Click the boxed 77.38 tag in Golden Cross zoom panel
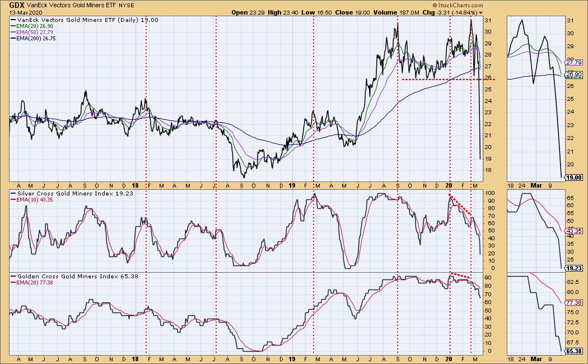Image resolution: width=588 pixels, height=364 pixels. pos(574,303)
